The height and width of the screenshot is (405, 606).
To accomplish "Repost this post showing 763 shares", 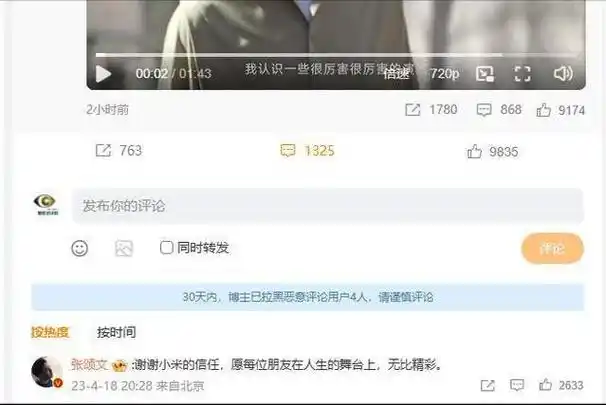I will 119,150.
